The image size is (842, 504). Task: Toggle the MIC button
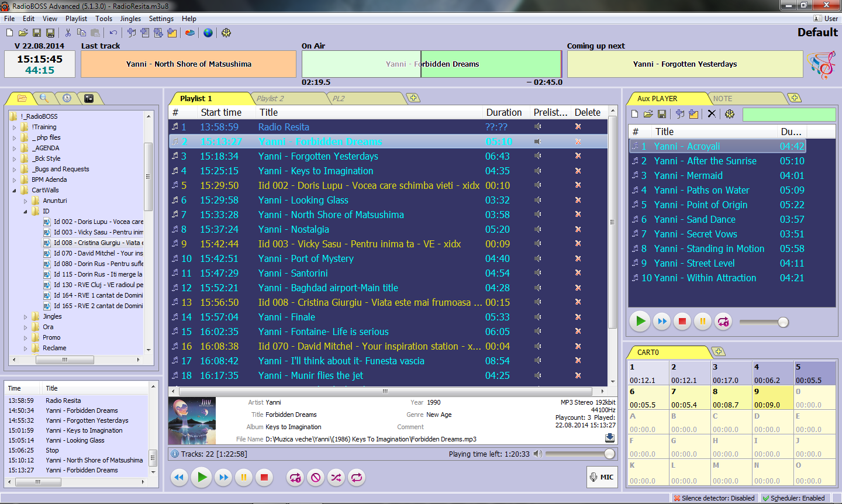[602, 477]
